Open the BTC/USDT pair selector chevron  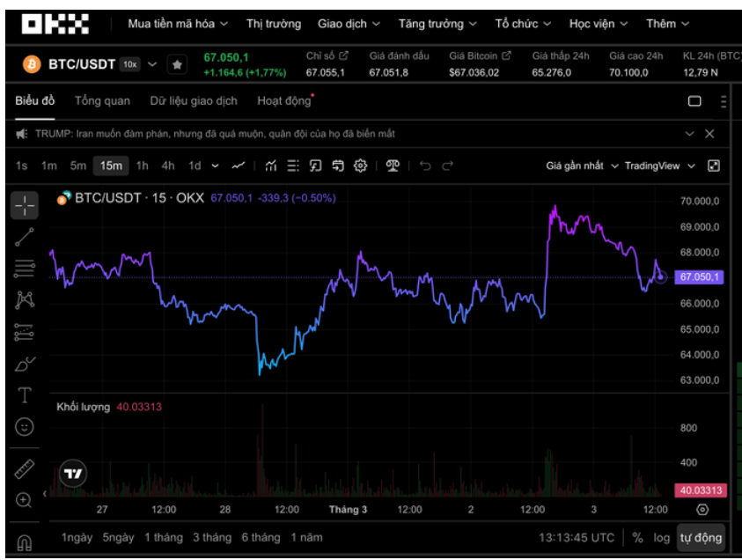tap(152, 64)
